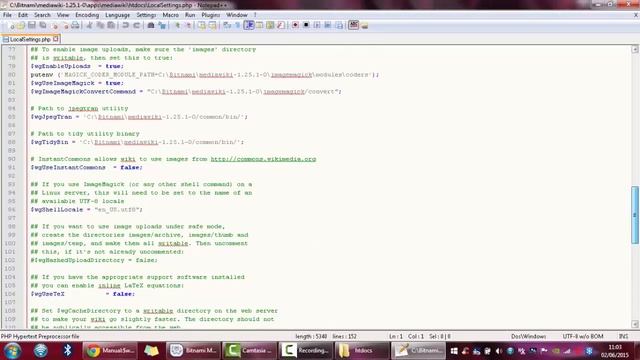Toggle the highlighted indent guide button
Image resolution: width=640 pixels, height=360 pixels.
(249, 25)
